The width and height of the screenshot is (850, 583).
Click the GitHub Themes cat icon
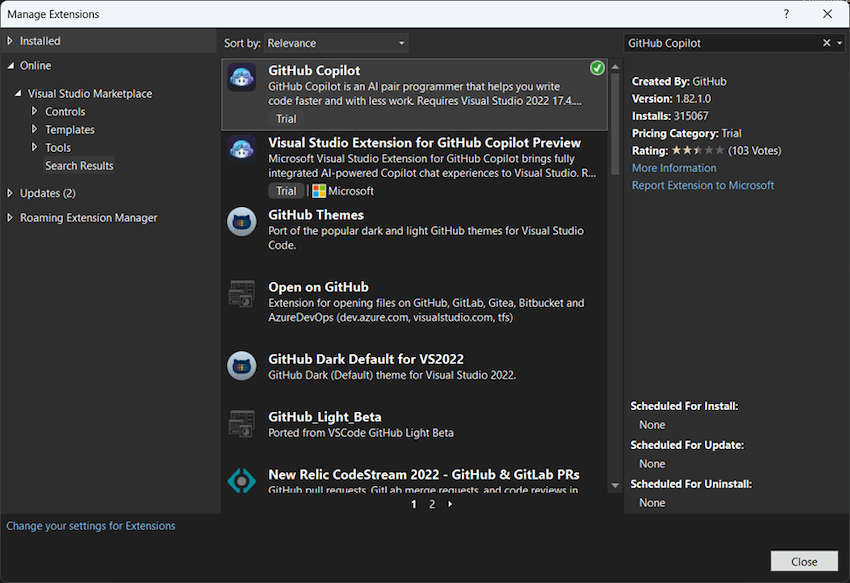click(x=242, y=222)
